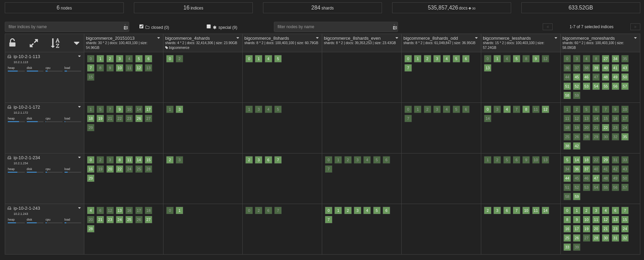Open the toolbar caret menu beside the sort icon
Viewport: 644px width, 260px height.
tap(76, 43)
